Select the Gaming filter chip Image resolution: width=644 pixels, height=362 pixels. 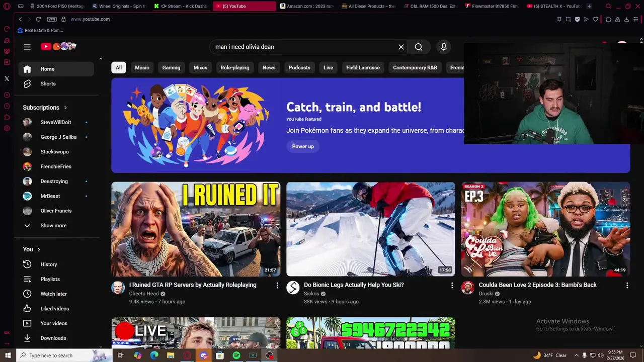171,67
